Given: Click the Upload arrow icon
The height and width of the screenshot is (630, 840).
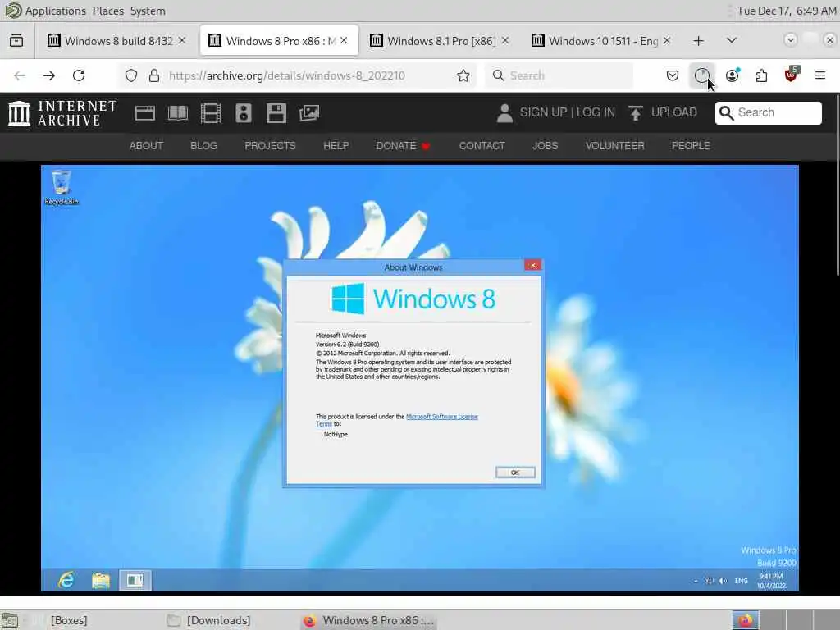Looking at the screenshot, I should coord(636,112).
